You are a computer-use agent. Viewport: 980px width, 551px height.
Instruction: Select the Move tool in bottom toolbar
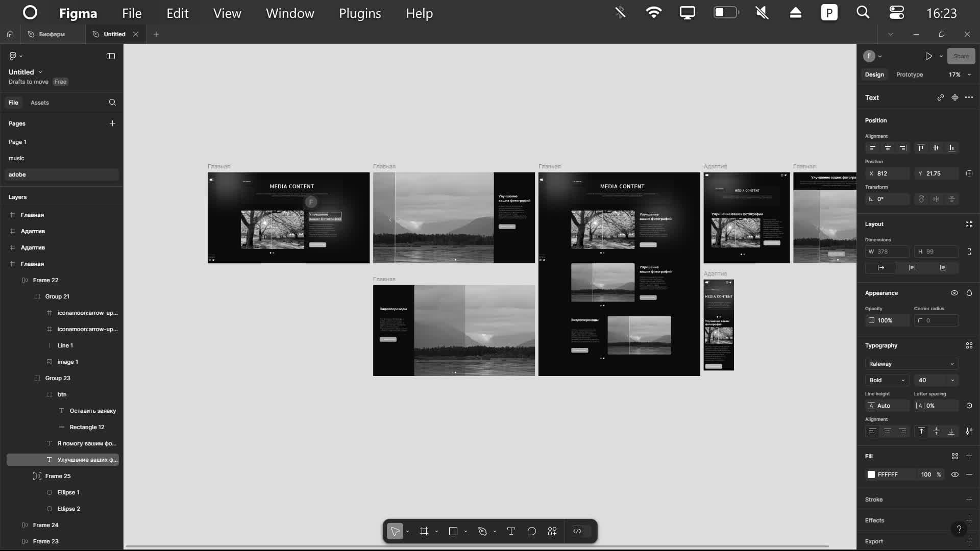coord(395,531)
